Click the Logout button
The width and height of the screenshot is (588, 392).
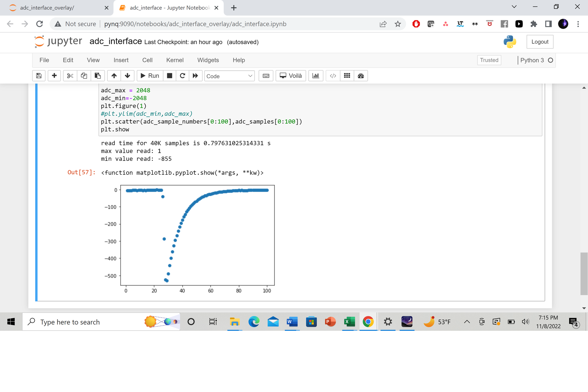coord(540,42)
